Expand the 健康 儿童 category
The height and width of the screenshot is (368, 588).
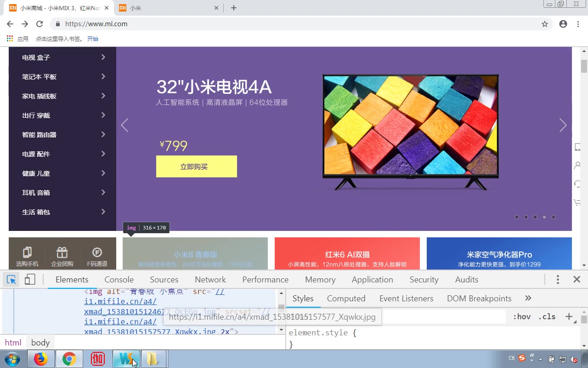coord(62,173)
